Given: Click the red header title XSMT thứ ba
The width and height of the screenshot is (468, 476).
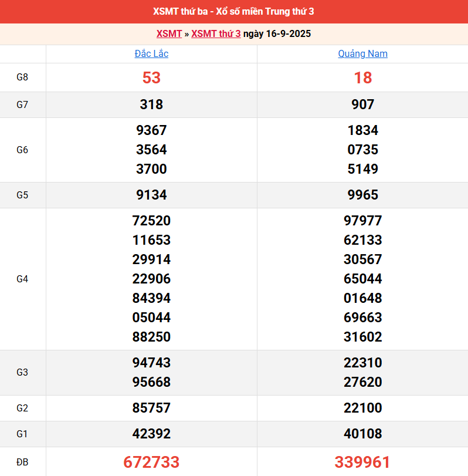Looking at the screenshot, I should click(234, 12).
